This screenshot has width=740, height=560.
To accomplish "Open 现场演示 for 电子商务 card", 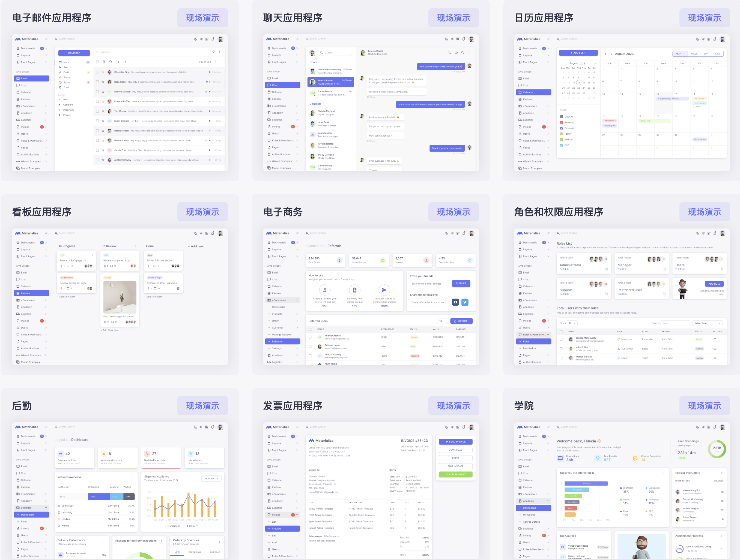I will point(453,212).
